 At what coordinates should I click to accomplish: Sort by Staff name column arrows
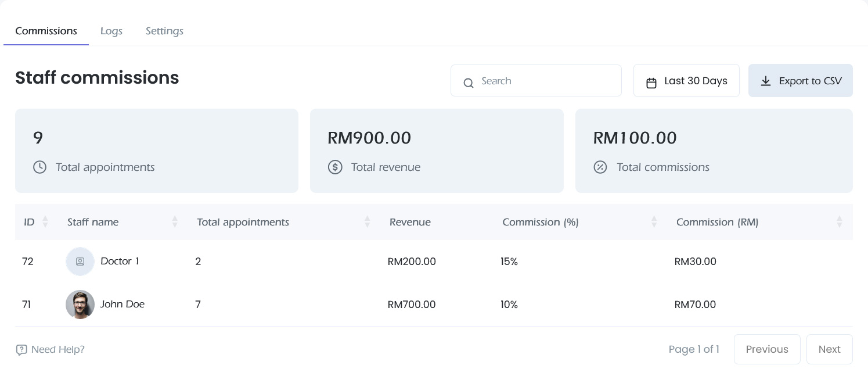pyautogui.click(x=175, y=222)
